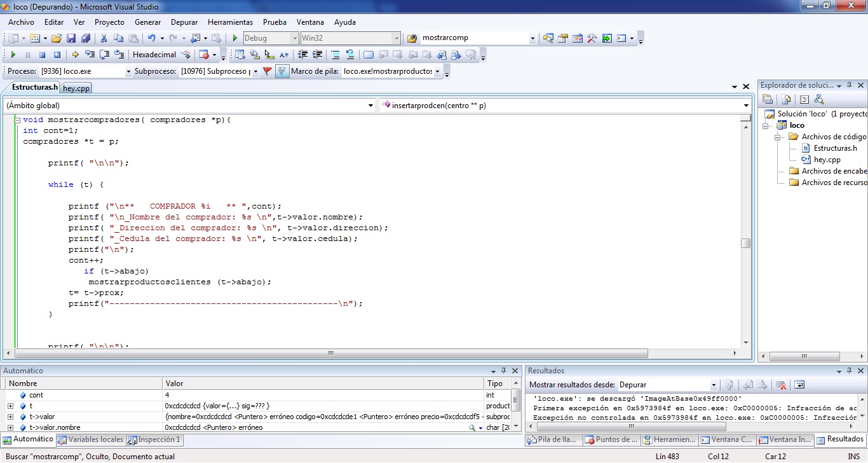Click the Show All Files icon
The width and height of the screenshot is (868, 463).
(787, 99)
